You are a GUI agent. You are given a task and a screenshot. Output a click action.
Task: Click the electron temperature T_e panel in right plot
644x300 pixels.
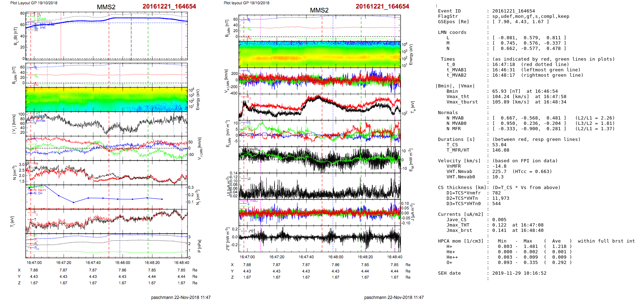tap(319, 107)
